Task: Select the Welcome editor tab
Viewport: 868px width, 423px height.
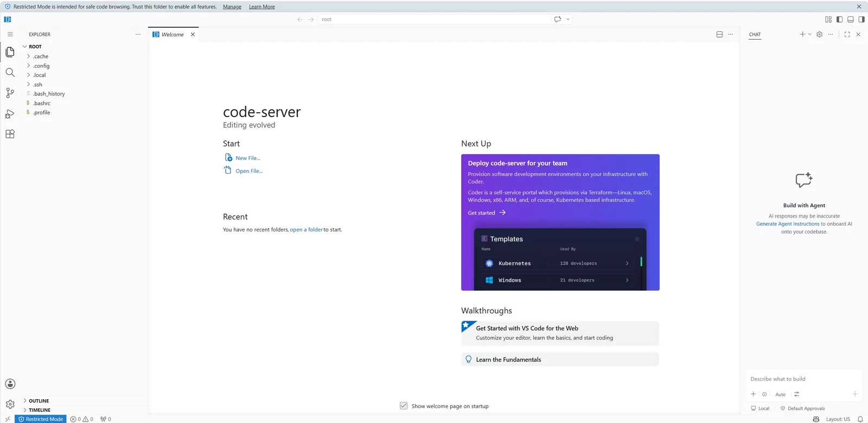Action: pos(173,34)
